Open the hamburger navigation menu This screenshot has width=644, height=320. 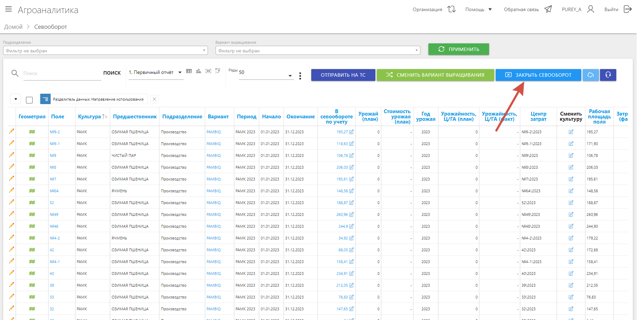(x=9, y=9)
